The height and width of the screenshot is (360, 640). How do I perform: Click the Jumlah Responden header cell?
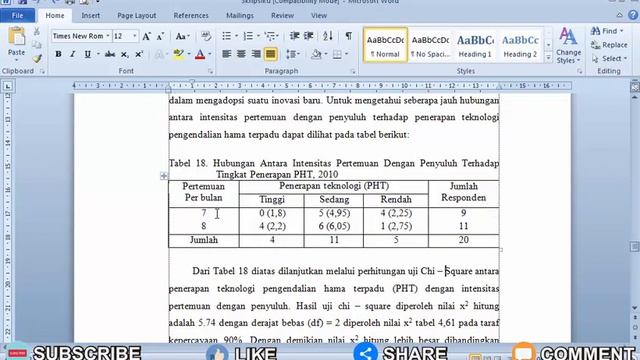click(x=464, y=192)
